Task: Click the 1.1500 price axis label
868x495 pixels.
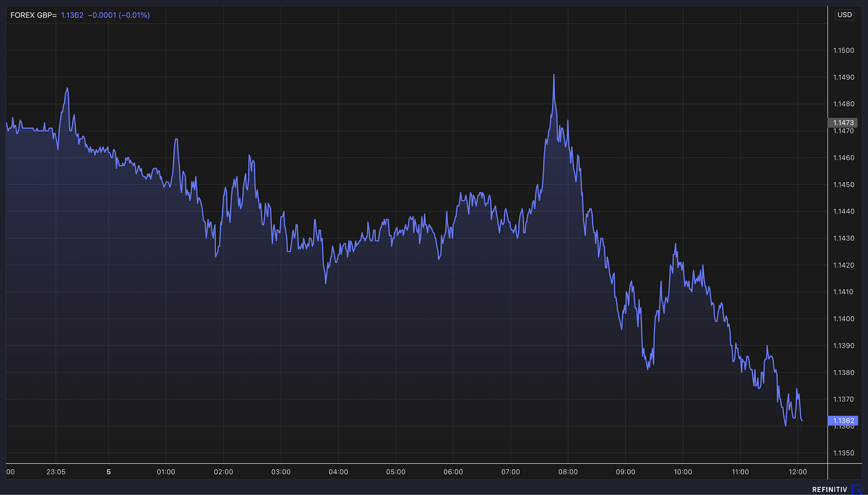Action: point(844,51)
